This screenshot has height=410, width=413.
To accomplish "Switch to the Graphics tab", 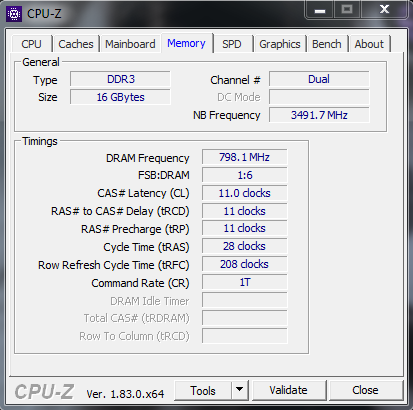I will (x=280, y=44).
